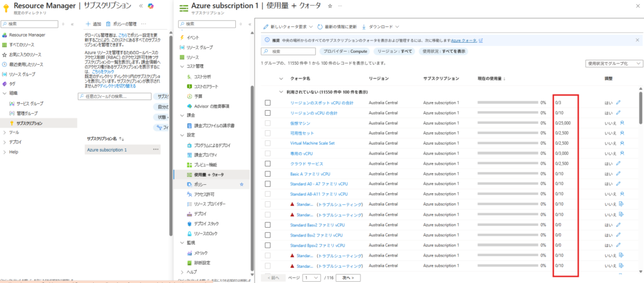
Task: Click 最新の情報に更新 button
Action: (337, 26)
